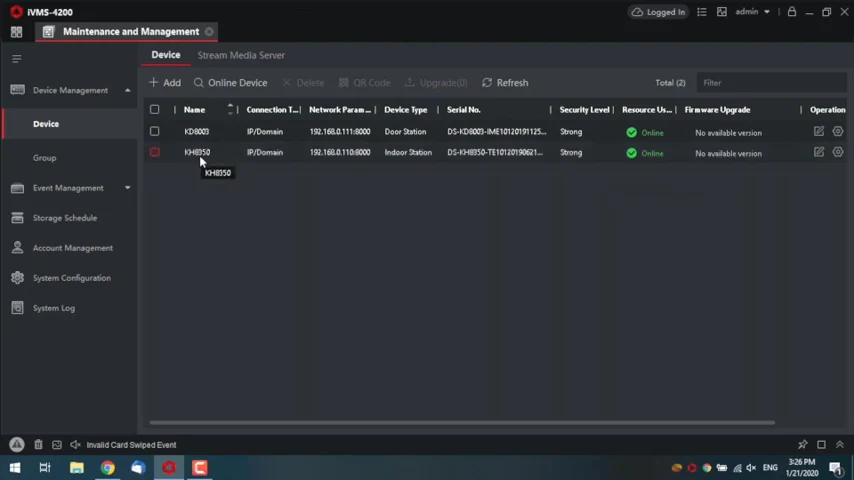Expand the event panel with double chevron
The image size is (854, 480).
click(840, 445)
